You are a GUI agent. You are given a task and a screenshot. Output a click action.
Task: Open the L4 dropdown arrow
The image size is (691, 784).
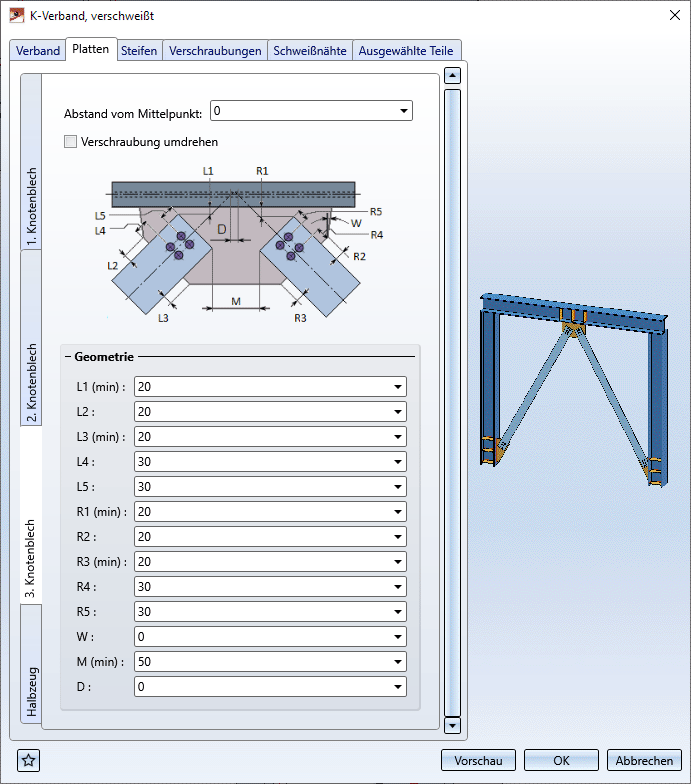398,462
